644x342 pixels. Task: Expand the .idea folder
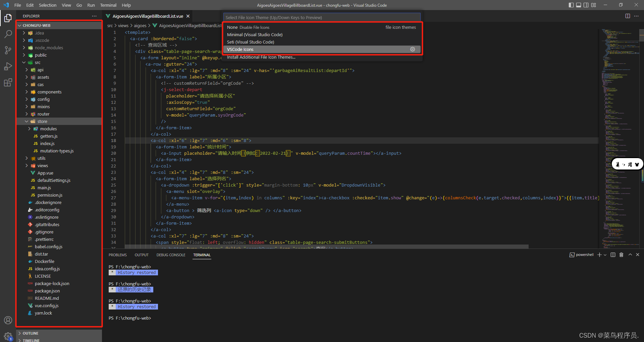click(x=59, y=33)
